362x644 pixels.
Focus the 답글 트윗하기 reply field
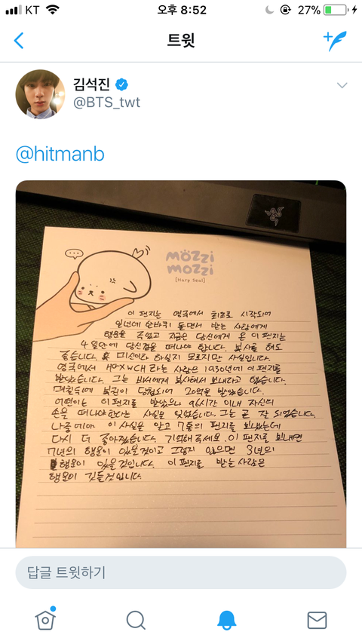click(181, 572)
